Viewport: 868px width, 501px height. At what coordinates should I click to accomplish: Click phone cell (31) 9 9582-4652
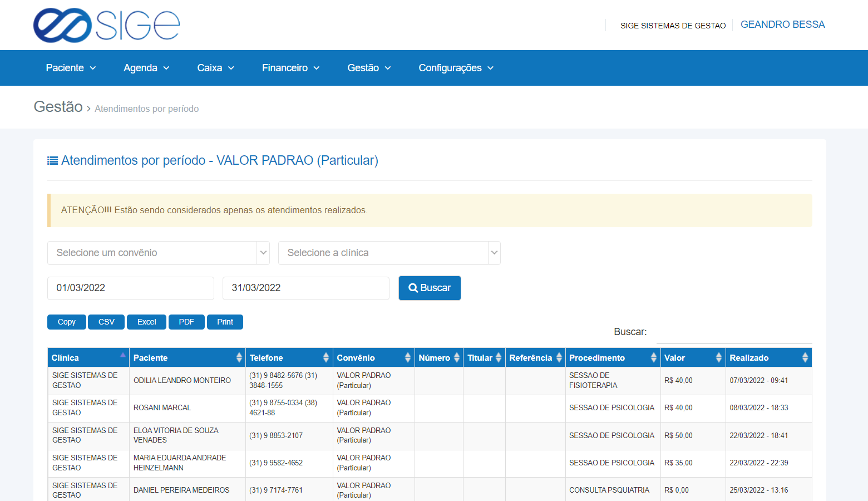pyautogui.click(x=289, y=463)
